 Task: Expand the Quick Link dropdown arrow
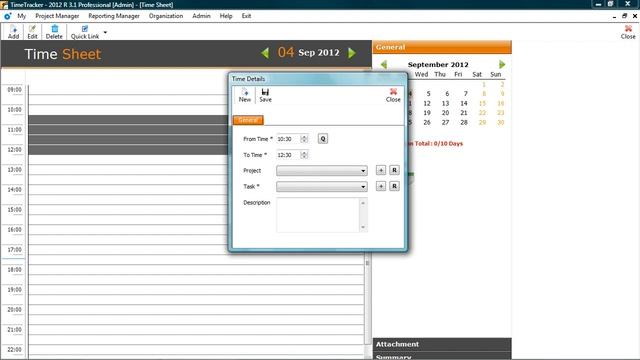click(x=105, y=32)
